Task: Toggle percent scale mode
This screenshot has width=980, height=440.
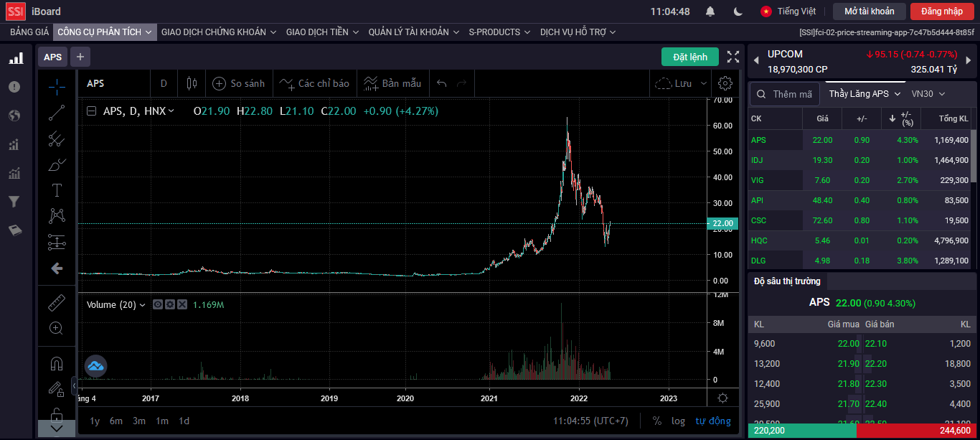Action: coord(657,421)
